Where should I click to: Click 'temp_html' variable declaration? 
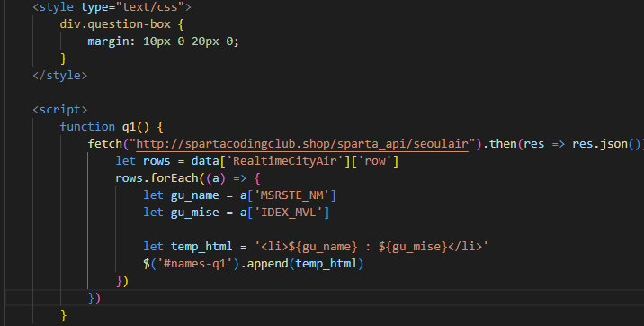coord(201,246)
